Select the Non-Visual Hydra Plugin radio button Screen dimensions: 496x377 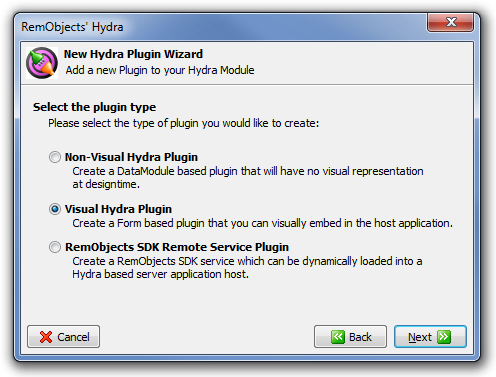(55, 157)
